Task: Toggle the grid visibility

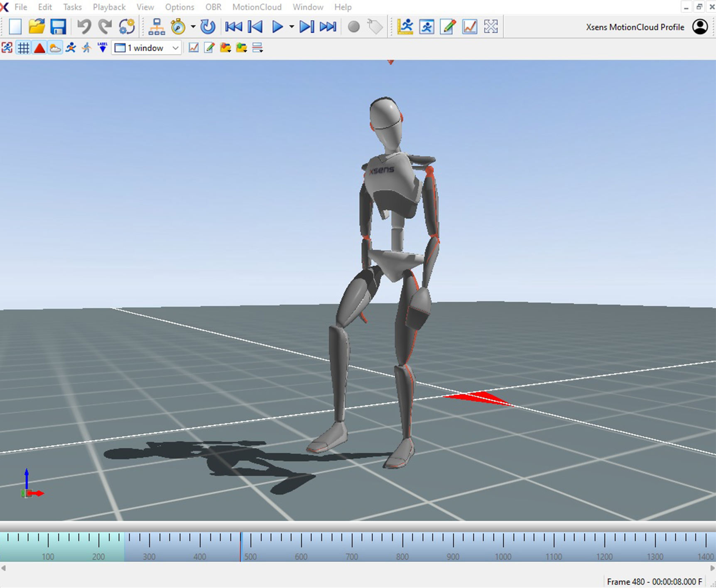Action: click(23, 47)
